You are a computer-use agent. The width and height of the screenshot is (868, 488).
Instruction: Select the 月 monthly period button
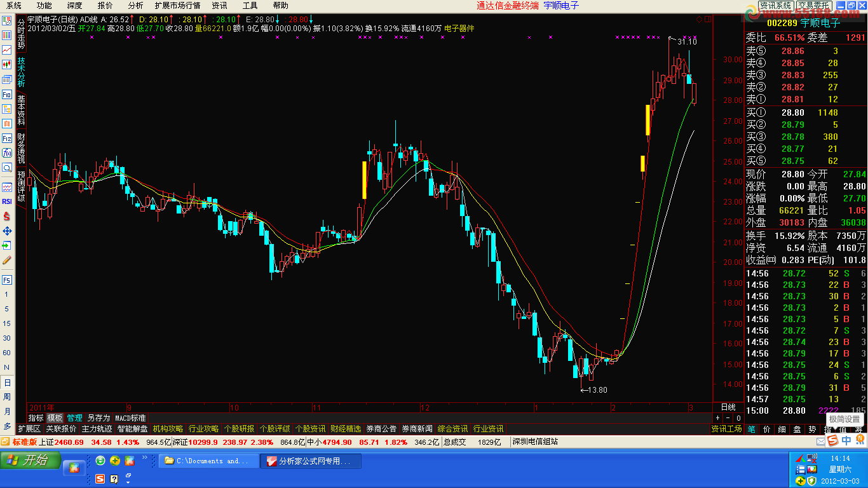tap(7, 412)
